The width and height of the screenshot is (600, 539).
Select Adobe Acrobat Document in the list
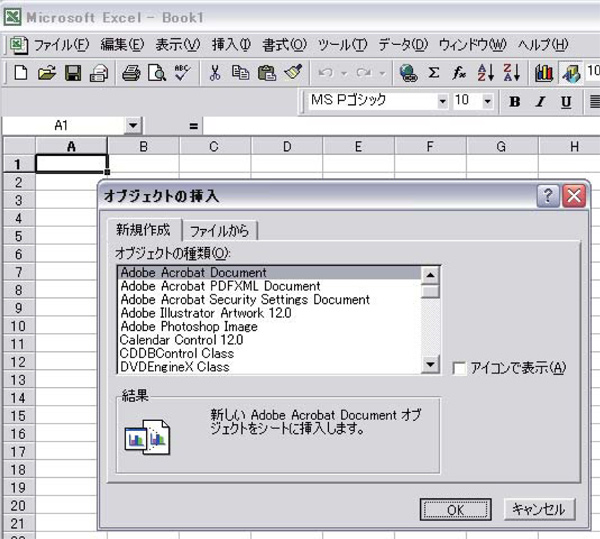coord(269,273)
